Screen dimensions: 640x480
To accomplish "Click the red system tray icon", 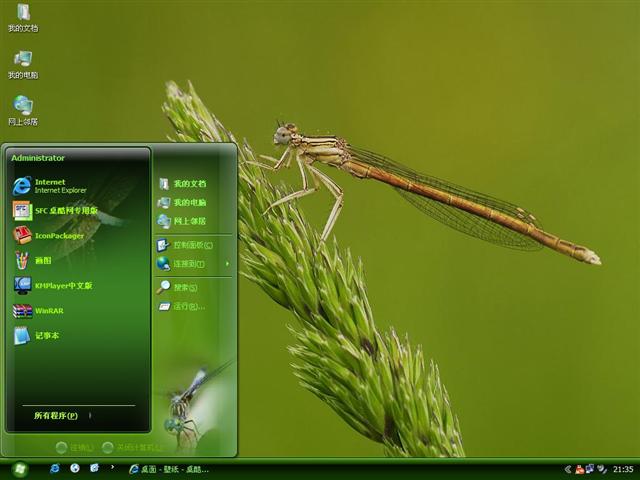I will tap(580, 469).
